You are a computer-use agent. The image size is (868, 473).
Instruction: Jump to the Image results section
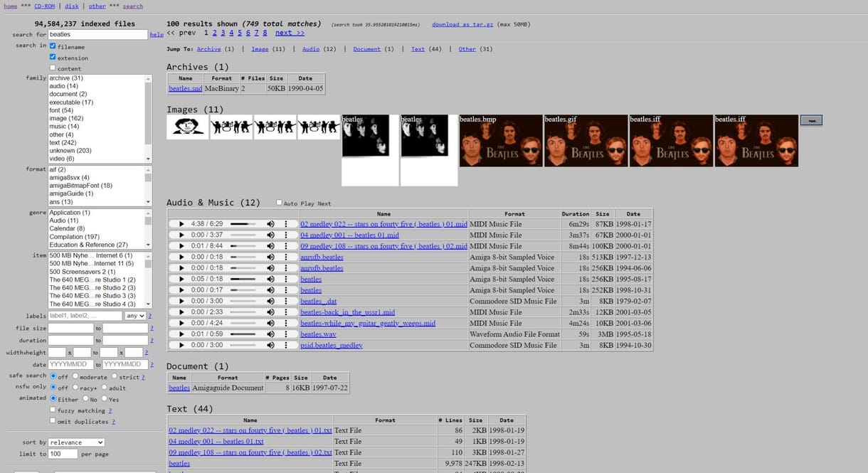260,49
